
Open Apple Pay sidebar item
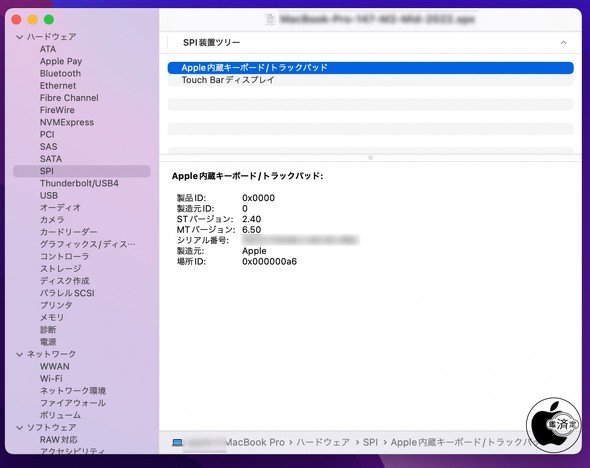61,61
